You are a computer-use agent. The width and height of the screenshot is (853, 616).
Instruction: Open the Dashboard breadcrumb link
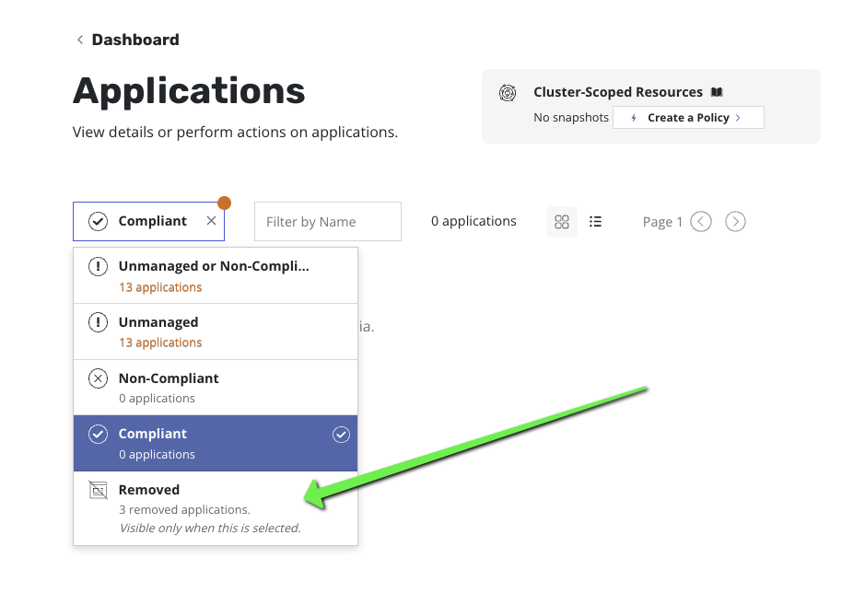click(x=135, y=40)
